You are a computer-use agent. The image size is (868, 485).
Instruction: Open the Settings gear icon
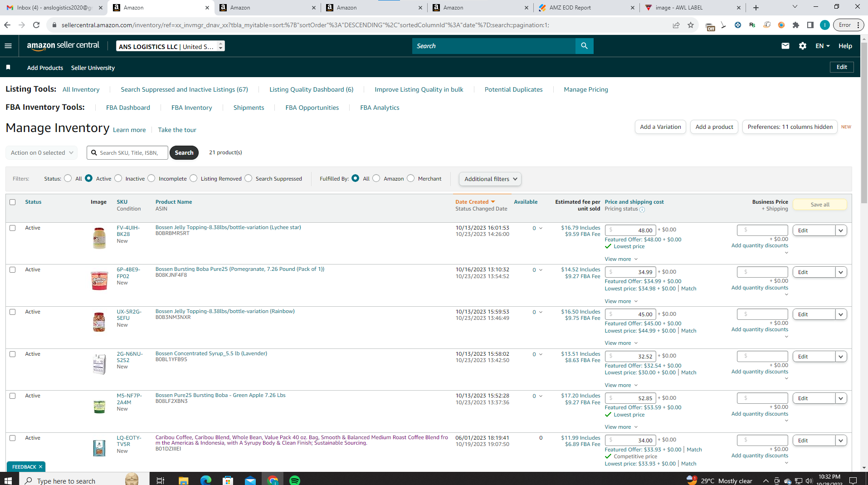[803, 46]
